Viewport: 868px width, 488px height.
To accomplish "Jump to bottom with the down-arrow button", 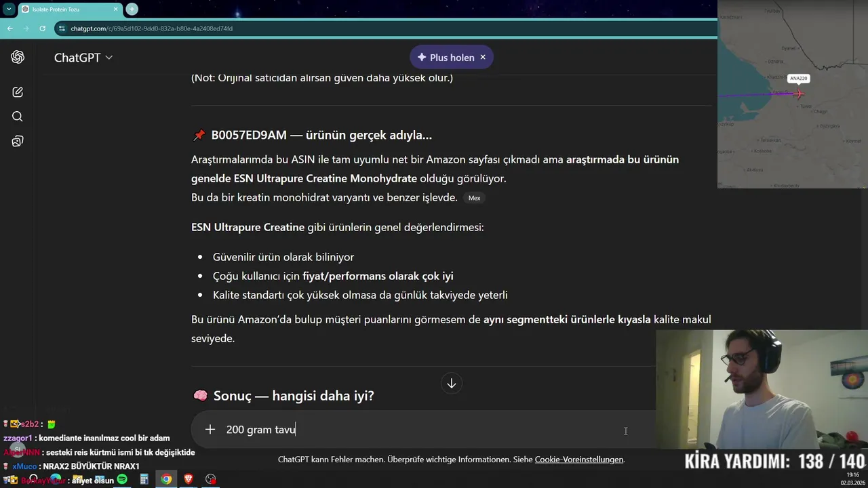I will (451, 384).
